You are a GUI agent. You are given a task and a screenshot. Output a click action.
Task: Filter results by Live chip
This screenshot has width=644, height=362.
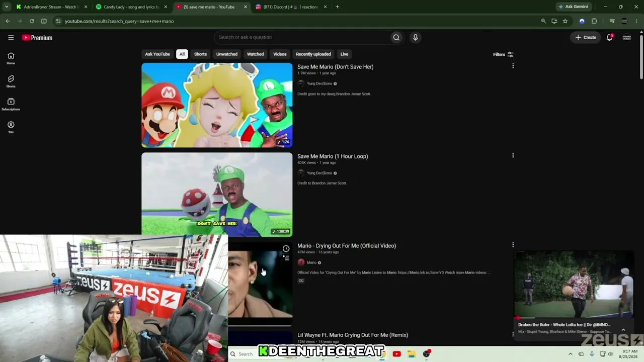344,54
